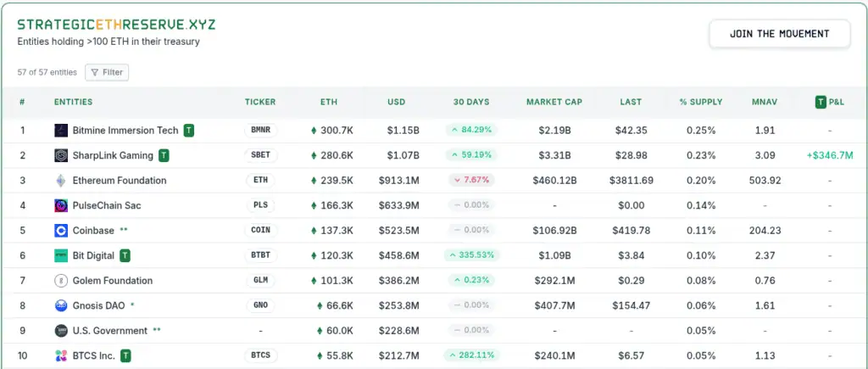This screenshot has width=868, height=369.
Task: Click the 282.11% change badge
Action: tap(471, 355)
